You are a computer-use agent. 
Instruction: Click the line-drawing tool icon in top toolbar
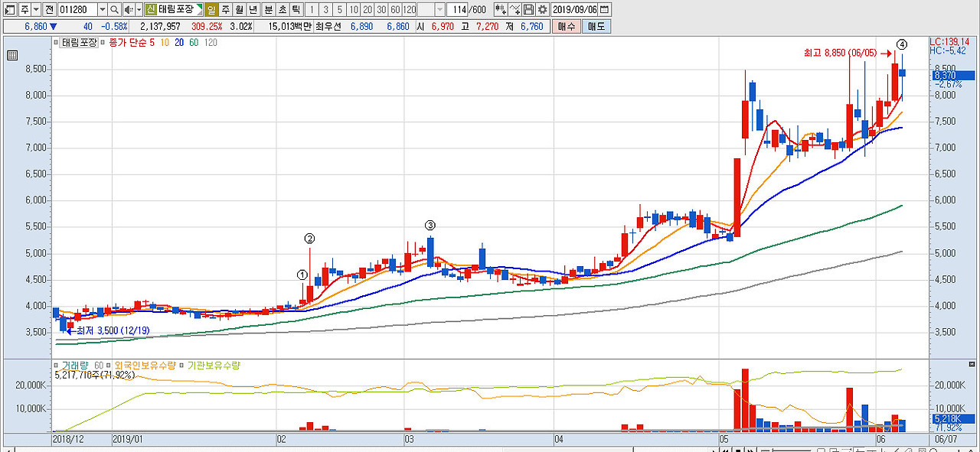coord(514,10)
